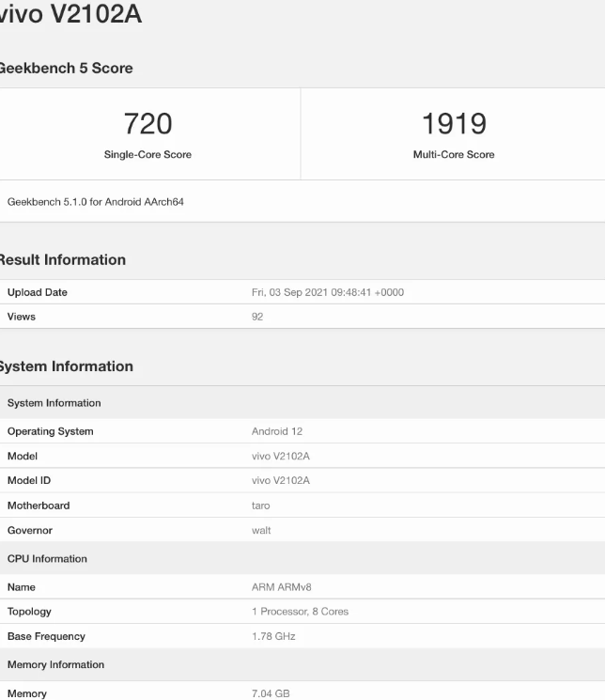Click the Governor value walt
The image size is (605, 700).
(261, 530)
